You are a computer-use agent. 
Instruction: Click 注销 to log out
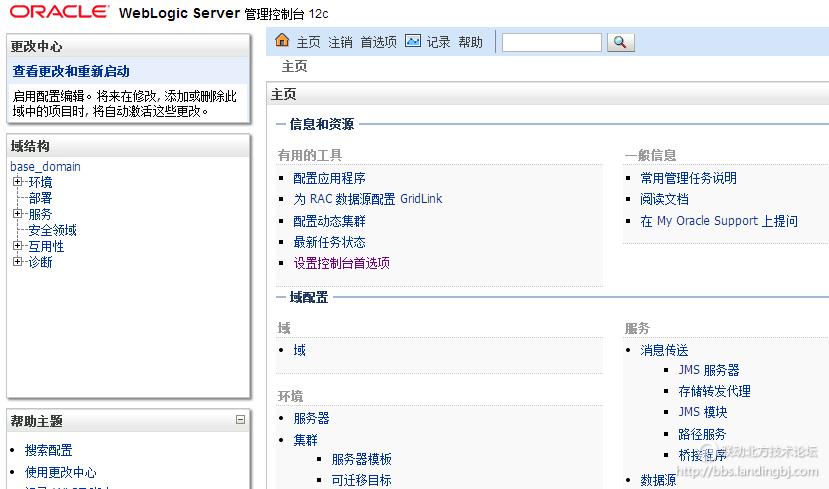(x=340, y=42)
